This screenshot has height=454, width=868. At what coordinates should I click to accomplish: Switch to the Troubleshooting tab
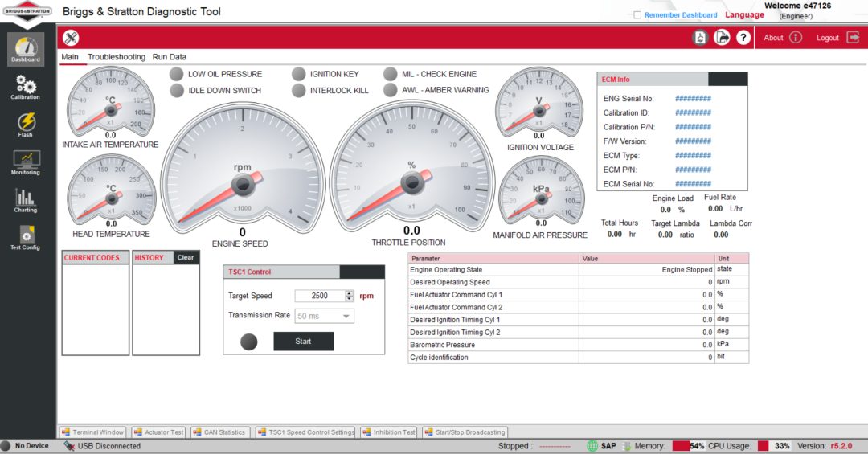pyautogui.click(x=117, y=57)
